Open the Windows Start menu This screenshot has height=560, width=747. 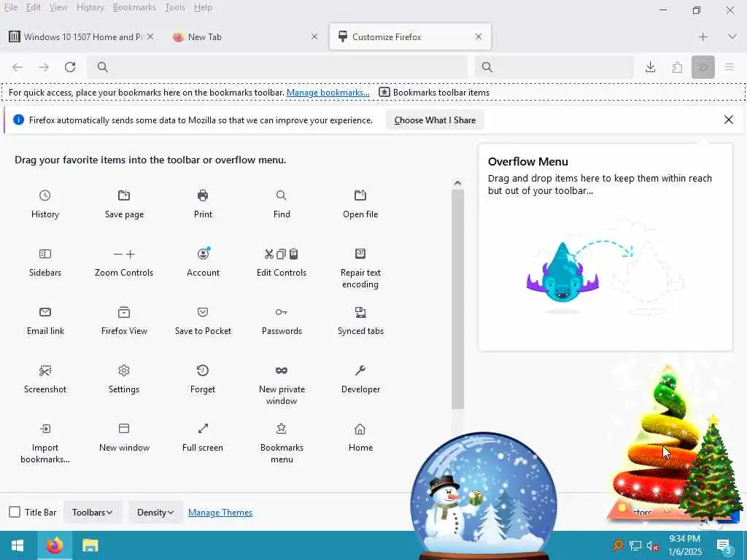click(18, 545)
